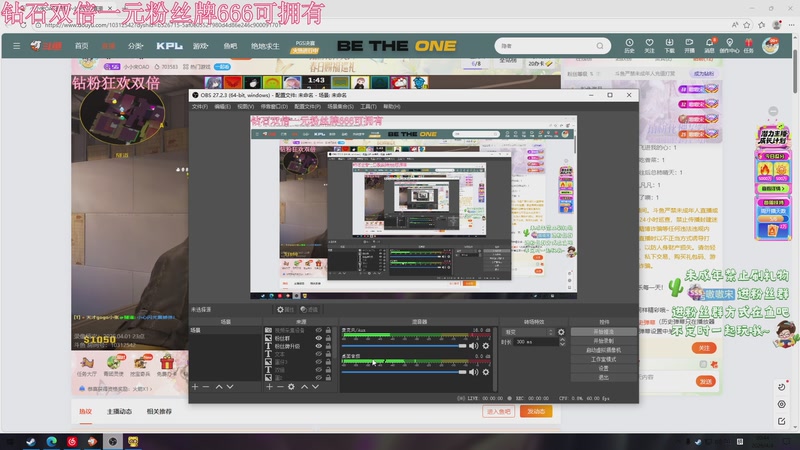800x450 pixels.
Task: Expand douyu 游戏 dropdown in nav bar
Action: click(201, 46)
